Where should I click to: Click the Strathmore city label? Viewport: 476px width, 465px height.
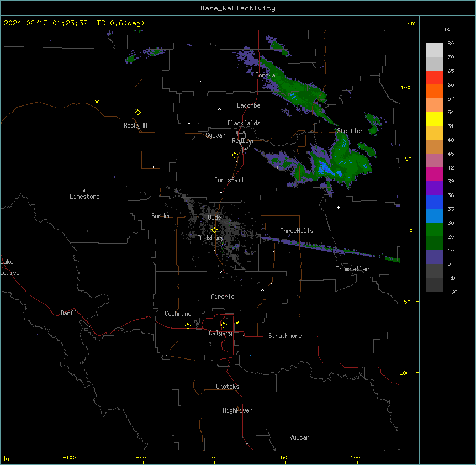[285, 336]
